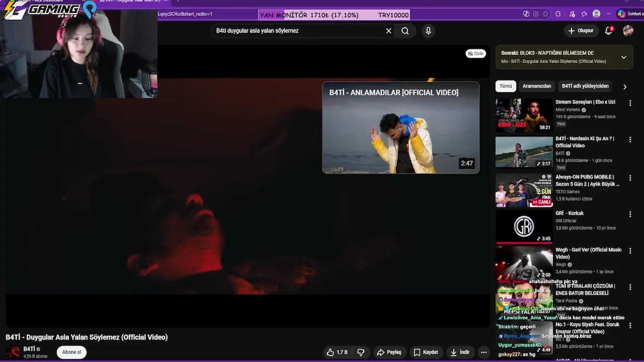
Task: Open YouTube notifications bell
Action: [608, 31]
